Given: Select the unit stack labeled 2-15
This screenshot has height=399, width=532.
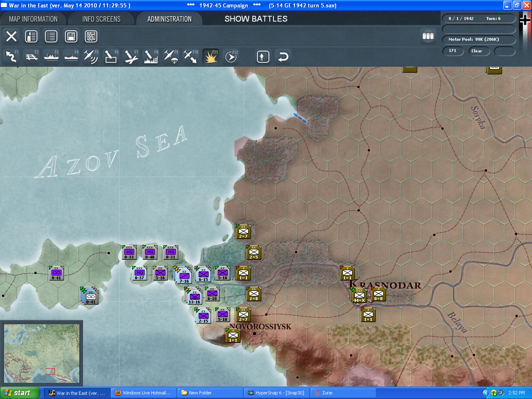Looking at the screenshot, I should [203, 316].
